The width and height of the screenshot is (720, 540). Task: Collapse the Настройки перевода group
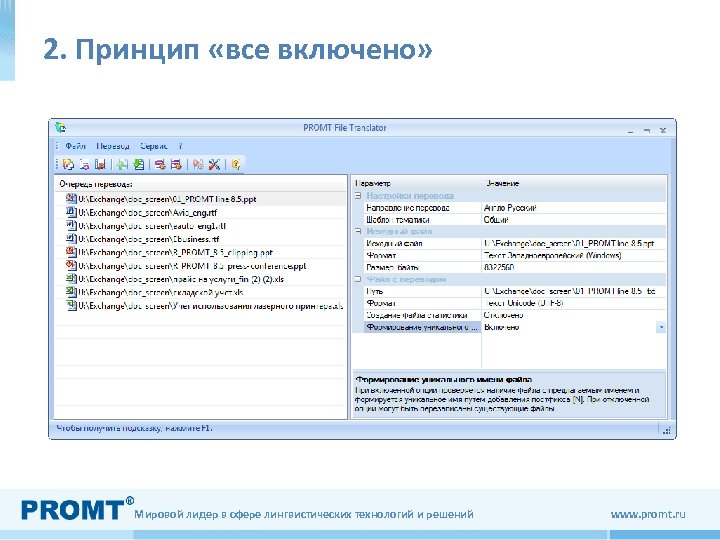click(358, 196)
